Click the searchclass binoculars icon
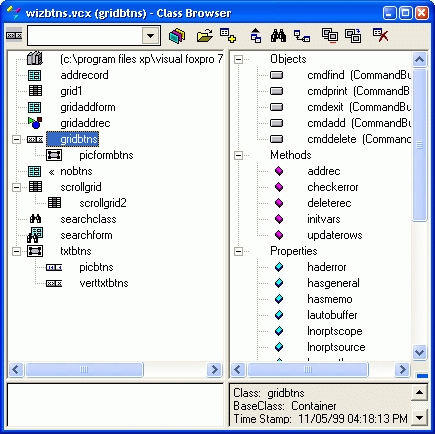Image resolution: width=435 pixels, height=434 pixels. pos(35,219)
